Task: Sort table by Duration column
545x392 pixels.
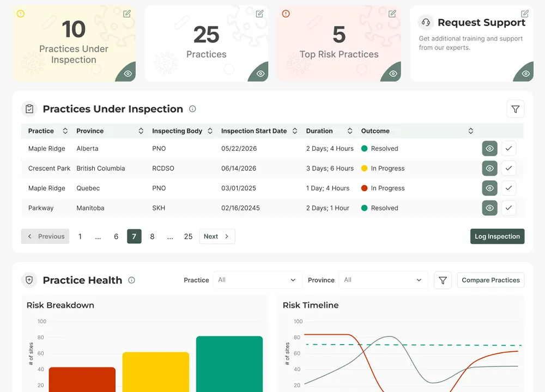Action: (x=350, y=131)
